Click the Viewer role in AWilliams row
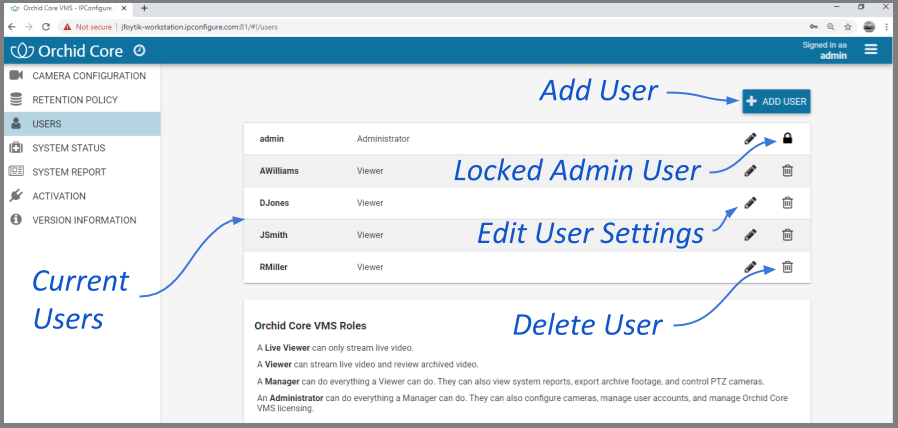The width and height of the screenshot is (898, 428). (x=370, y=171)
